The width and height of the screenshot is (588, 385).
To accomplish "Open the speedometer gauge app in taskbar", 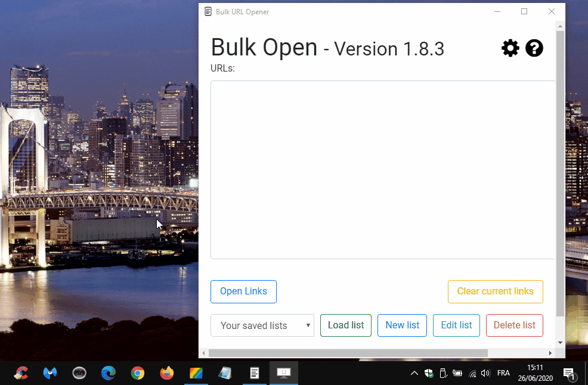I will (79, 373).
